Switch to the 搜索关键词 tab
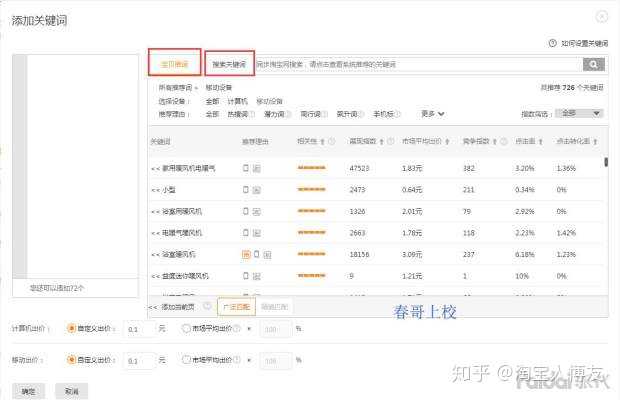 [x=229, y=64]
